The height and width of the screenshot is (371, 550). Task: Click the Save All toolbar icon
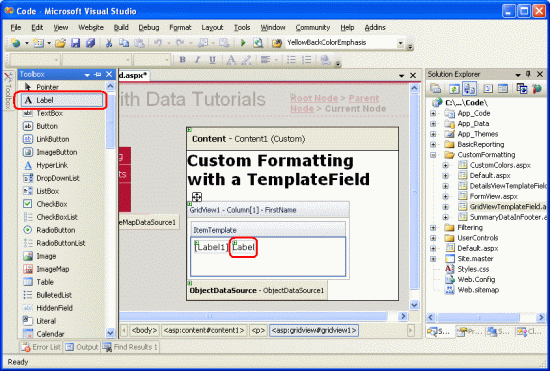91,43
